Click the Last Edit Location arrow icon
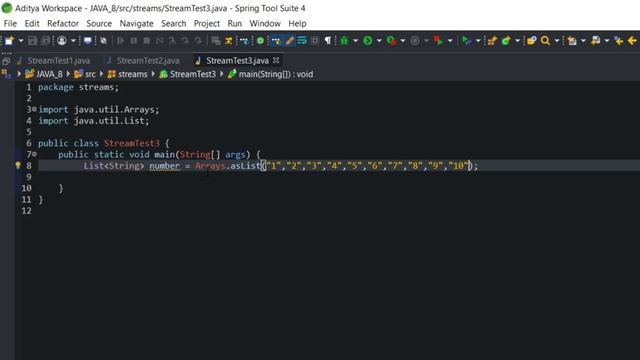This screenshot has width=640, height=360. point(619,40)
